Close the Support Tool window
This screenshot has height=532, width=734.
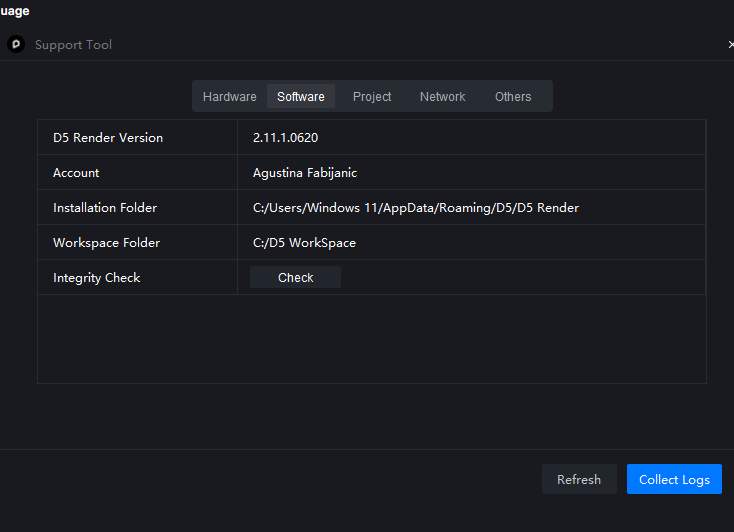point(730,45)
